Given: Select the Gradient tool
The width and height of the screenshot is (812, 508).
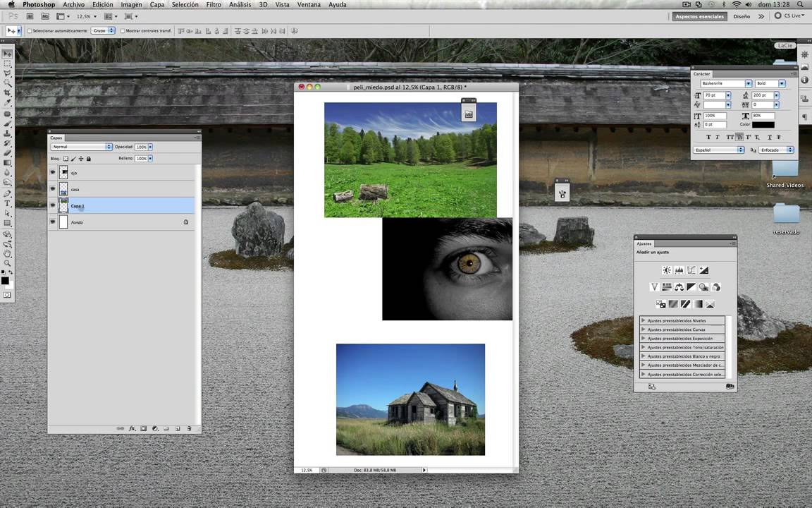Looking at the screenshot, I should click(x=7, y=162).
